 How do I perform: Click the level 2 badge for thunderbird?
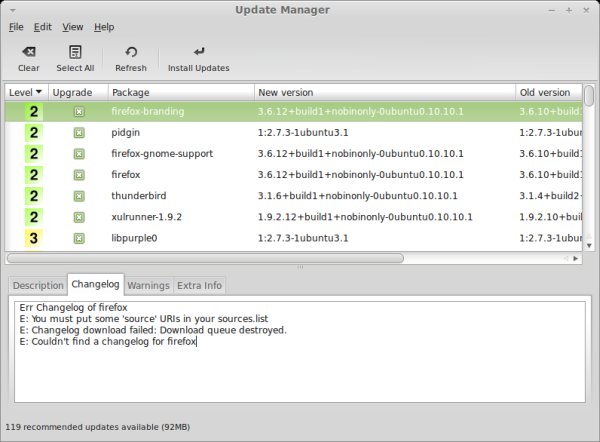pos(35,196)
